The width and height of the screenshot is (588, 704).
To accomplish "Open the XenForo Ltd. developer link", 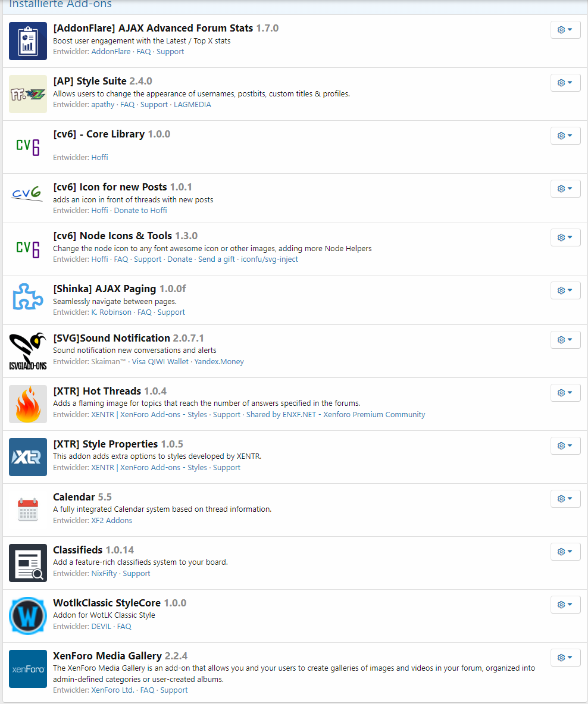I will (112, 690).
